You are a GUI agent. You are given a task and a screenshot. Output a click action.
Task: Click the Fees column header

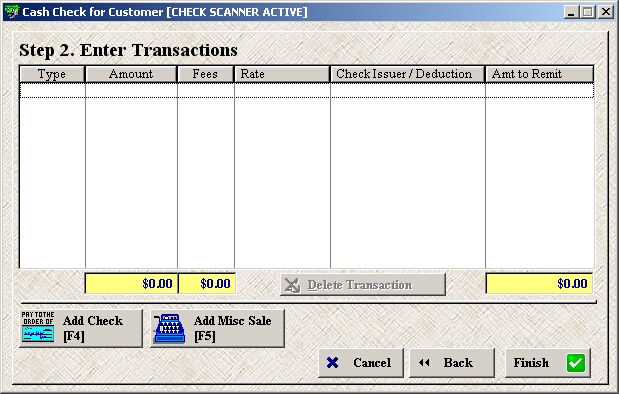point(206,74)
